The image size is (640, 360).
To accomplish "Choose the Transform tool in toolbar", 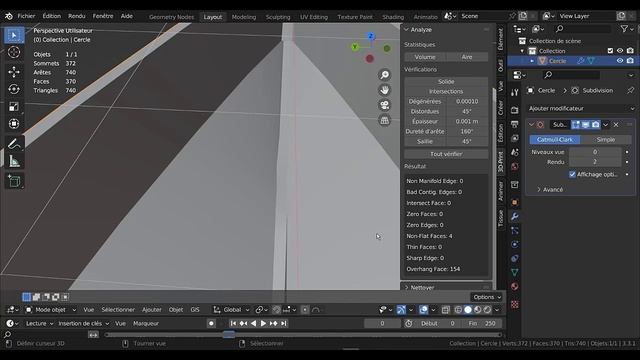I will coord(14,124).
